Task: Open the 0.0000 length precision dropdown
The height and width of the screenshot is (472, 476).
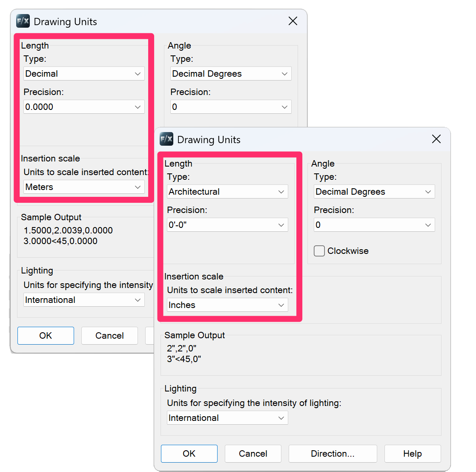Action: [x=84, y=107]
